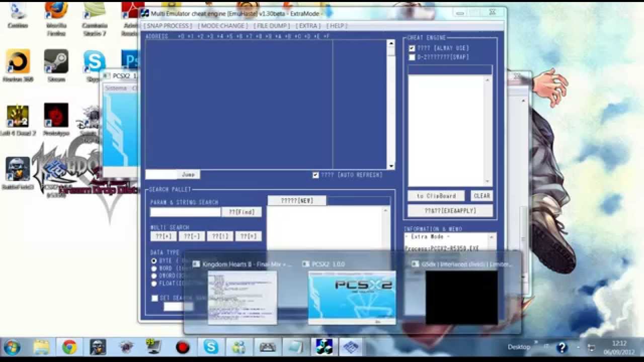Image resolution: width=644 pixels, height=362 pixels.
Task: Open the FILE DUMP menu
Action: click(x=272, y=26)
